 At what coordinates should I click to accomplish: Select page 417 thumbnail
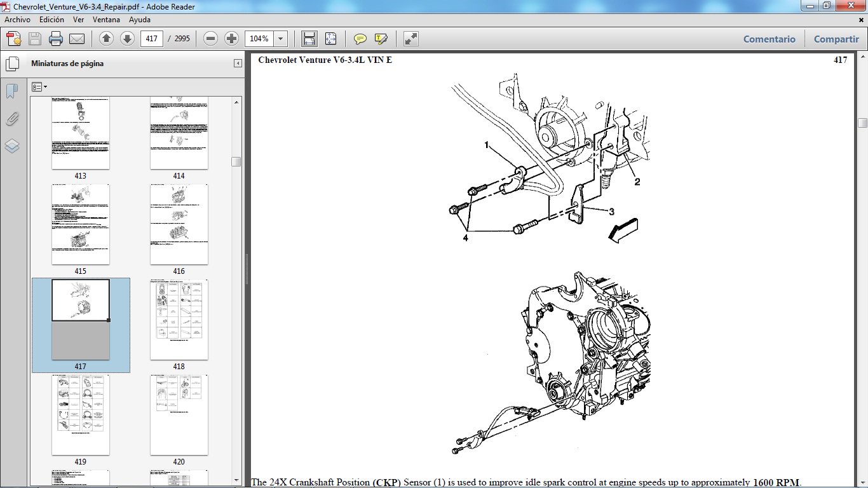(81, 320)
